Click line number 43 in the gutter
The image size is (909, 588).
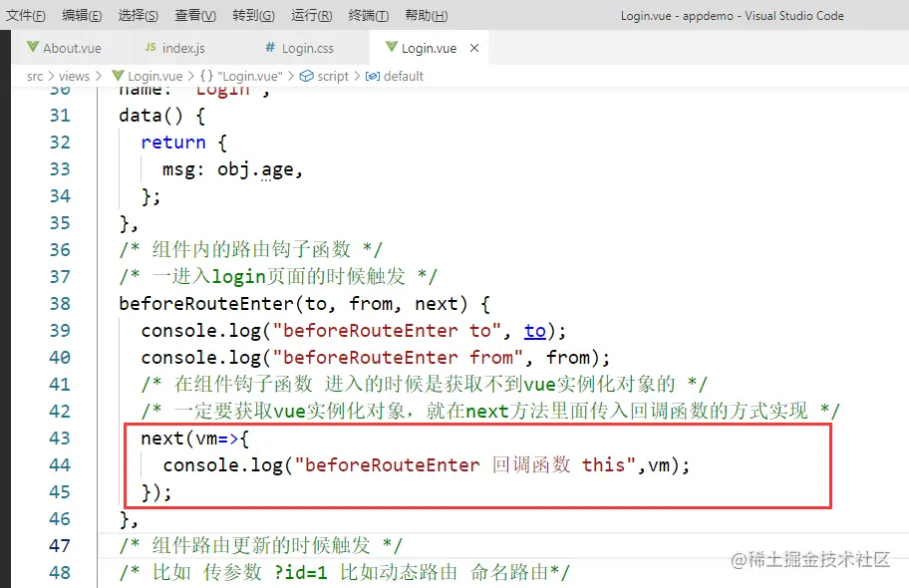point(59,439)
